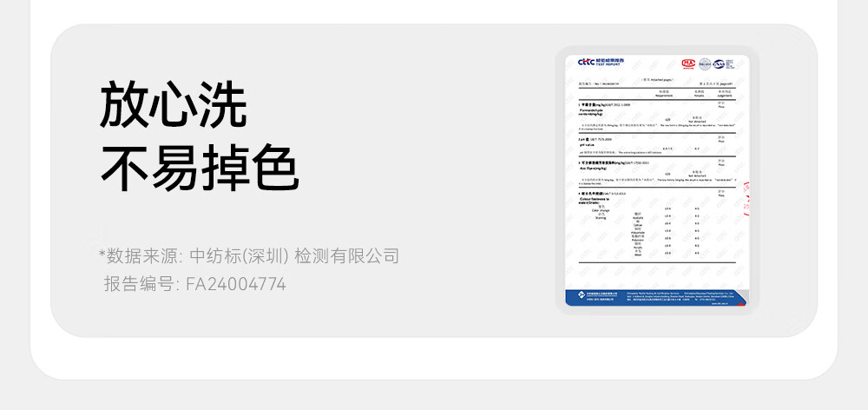The image size is (868, 410).
Task: Click the headline "不易掉色"
Action: tap(200, 168)
